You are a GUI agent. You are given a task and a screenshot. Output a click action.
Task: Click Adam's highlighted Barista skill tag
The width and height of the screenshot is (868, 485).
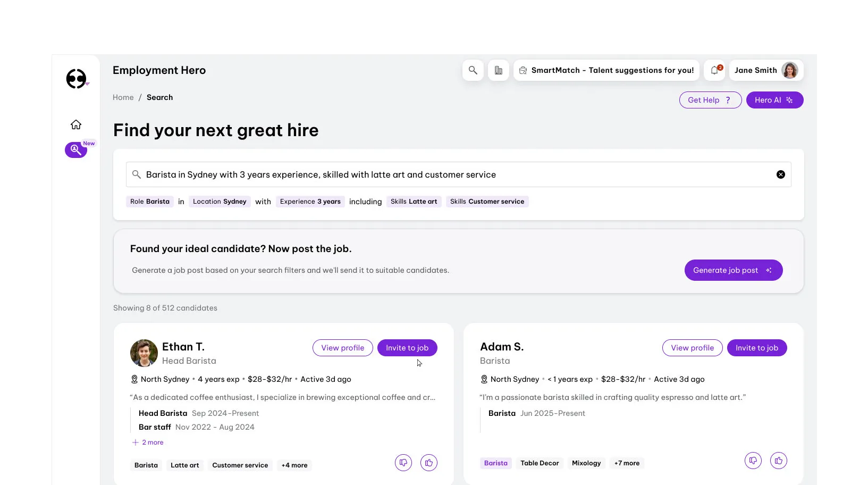click(496, 463)
